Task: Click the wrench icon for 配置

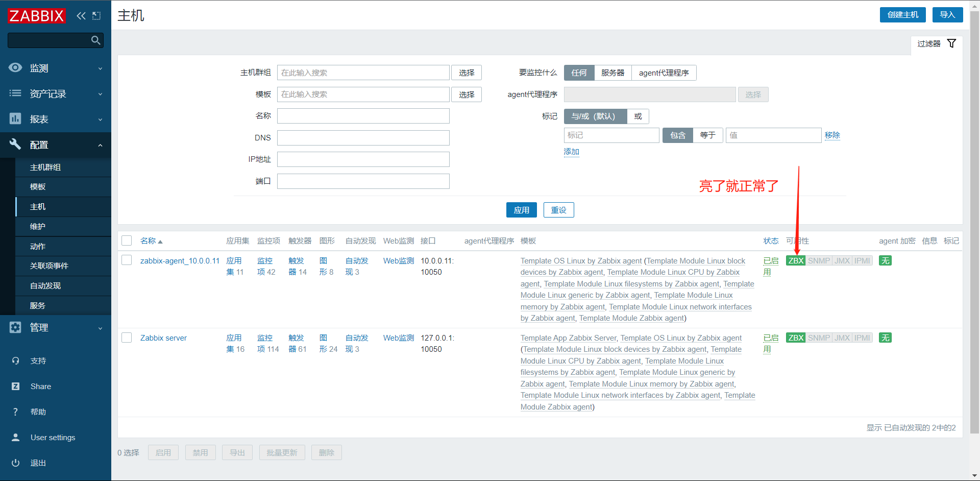Action: [x=15, y=145]
